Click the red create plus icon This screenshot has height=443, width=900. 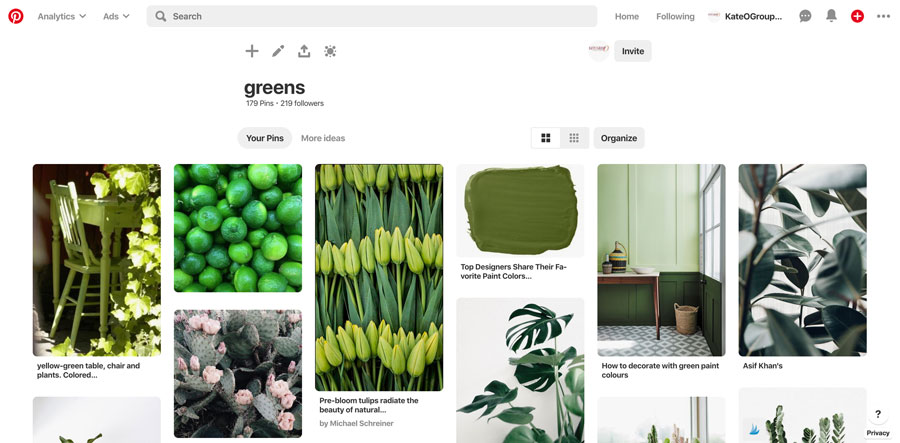857,16
